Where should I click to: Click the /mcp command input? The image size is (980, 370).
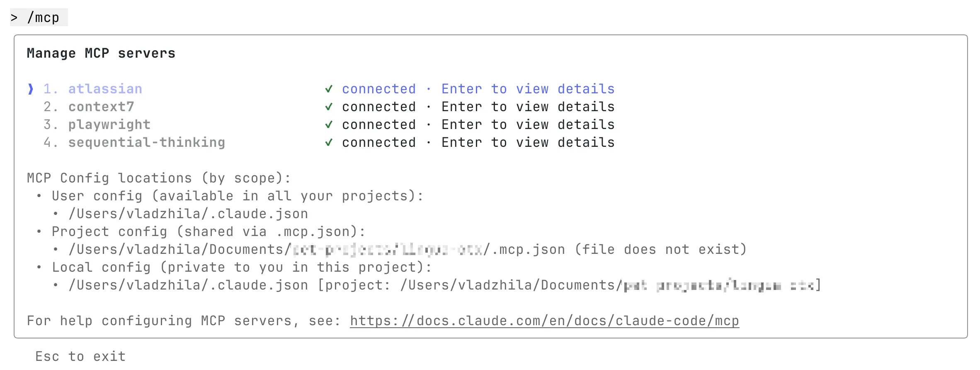pyautogui.click(x=43, y=18)
